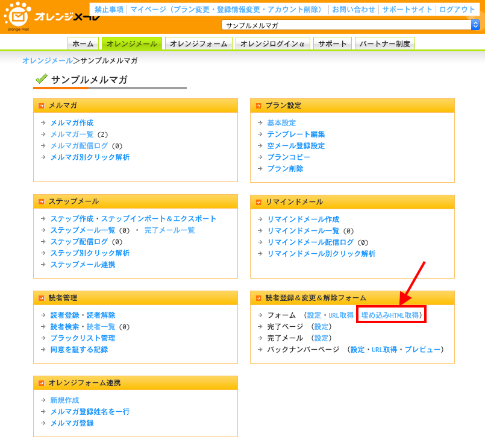Click 埋め込みHTML取得 link
The image size is (485, 448).
(x=390, y=315)
